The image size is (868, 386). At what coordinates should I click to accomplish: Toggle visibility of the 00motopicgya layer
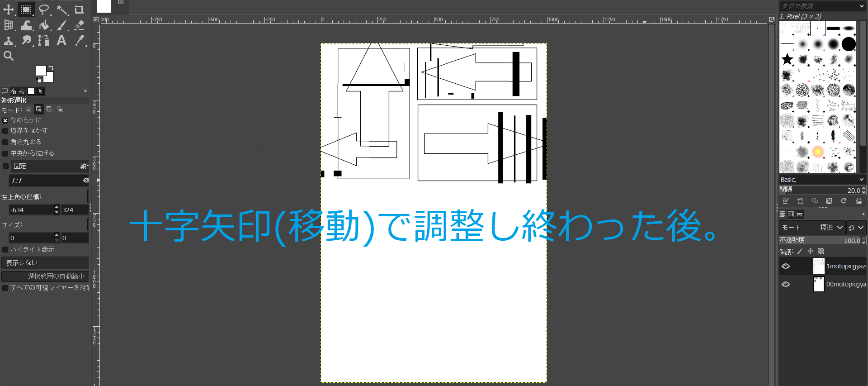786,284
